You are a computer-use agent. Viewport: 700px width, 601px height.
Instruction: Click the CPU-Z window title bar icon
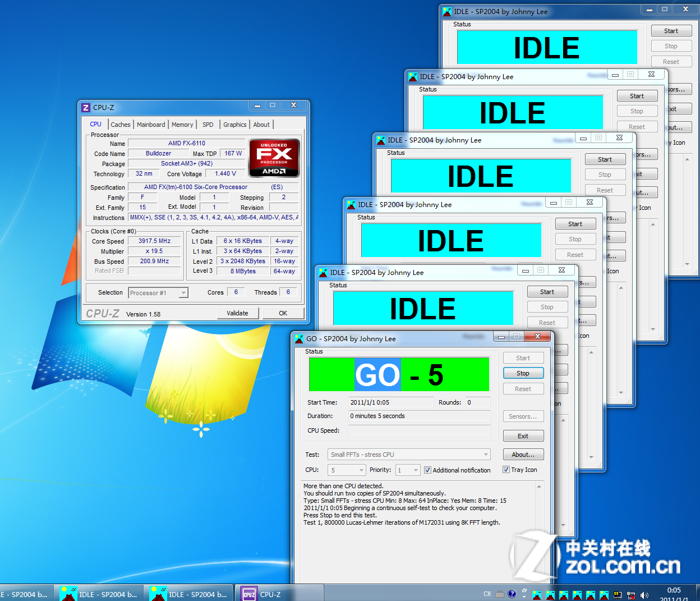[x=86, y=107]
